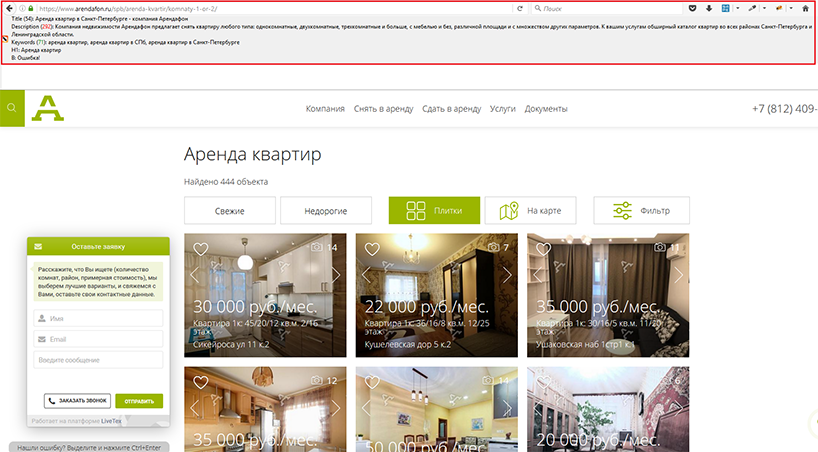818x452 pixels.
Task: Show next photo on Ушаковская наб card
Action: (x=678, y=275)
